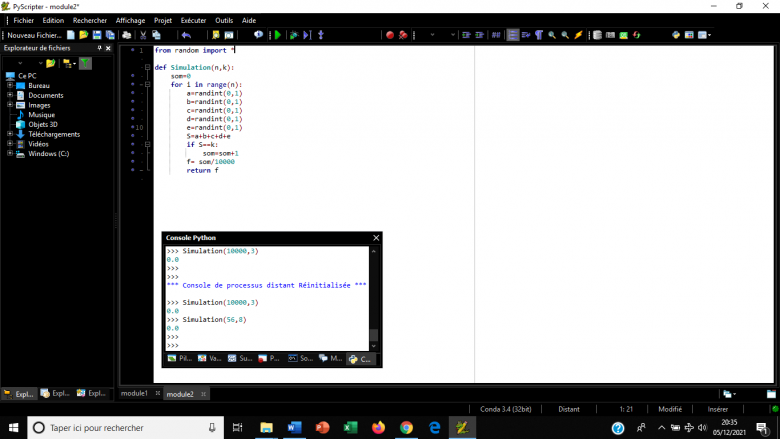The height and width of the screenshot is (439, 780).
Task: Expand the Documents tree node
Action: pyautogui.click(x=10, y=95)
